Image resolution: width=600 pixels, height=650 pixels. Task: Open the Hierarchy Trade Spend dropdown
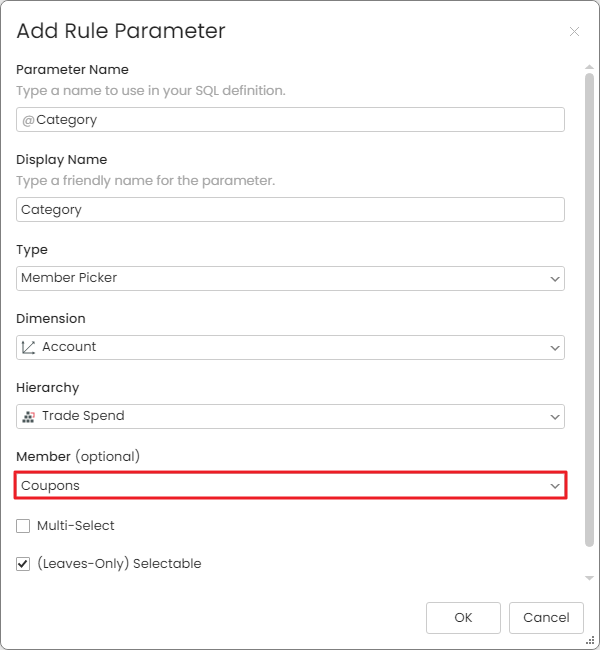point(290,416)
